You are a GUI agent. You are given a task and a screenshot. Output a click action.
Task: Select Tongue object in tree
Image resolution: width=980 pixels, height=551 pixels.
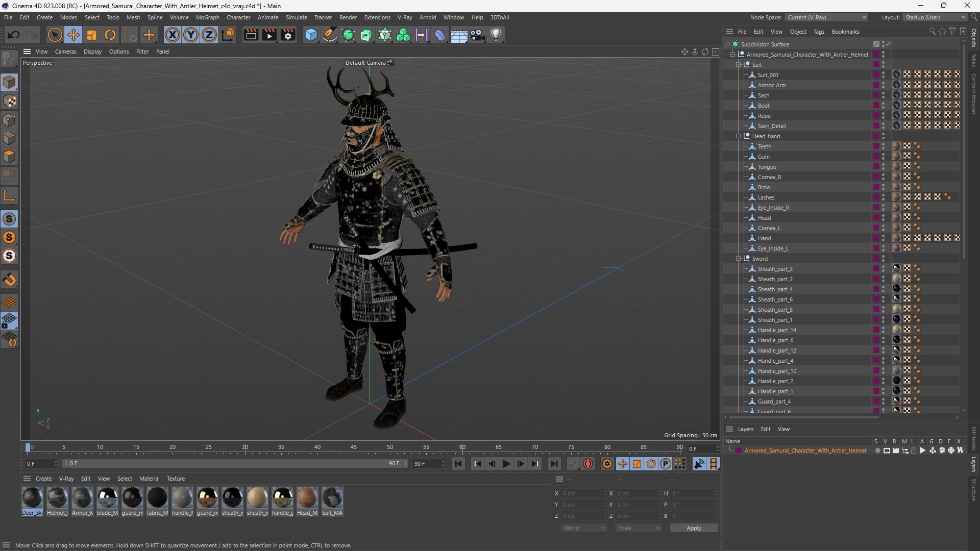coord(767,167)
